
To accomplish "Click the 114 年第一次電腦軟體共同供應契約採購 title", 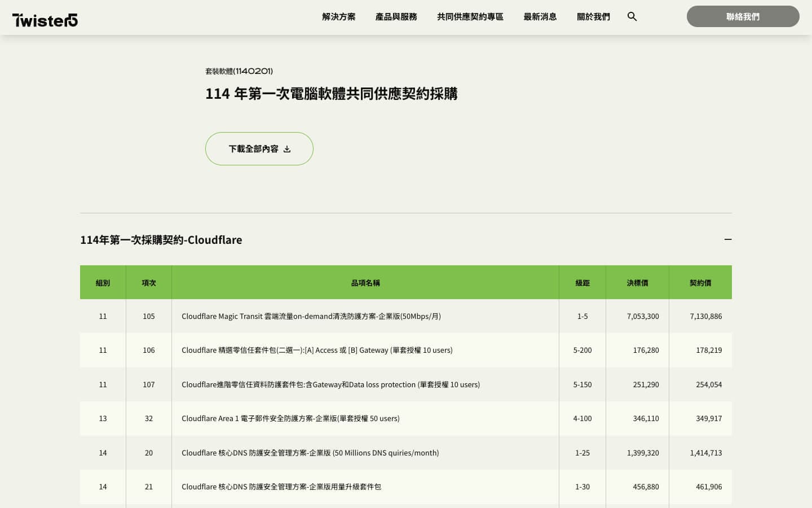I will [x=332, y=94].
